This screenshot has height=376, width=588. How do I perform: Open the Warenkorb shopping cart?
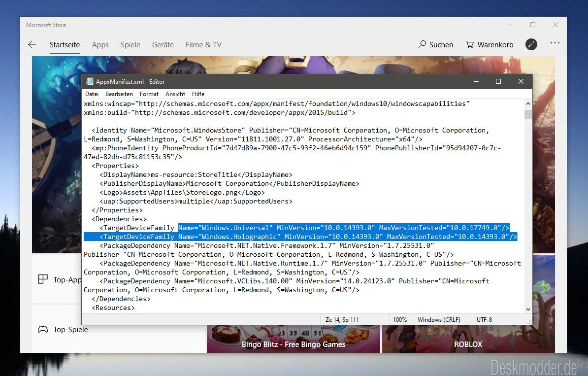pyautogui.click(x=490, y=45)
